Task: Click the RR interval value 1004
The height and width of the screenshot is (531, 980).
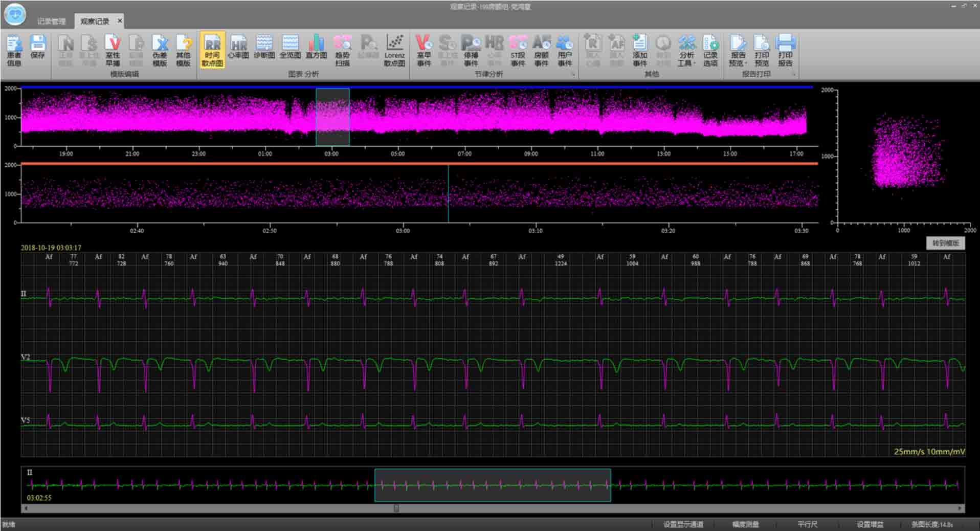Action: point(632,264)
